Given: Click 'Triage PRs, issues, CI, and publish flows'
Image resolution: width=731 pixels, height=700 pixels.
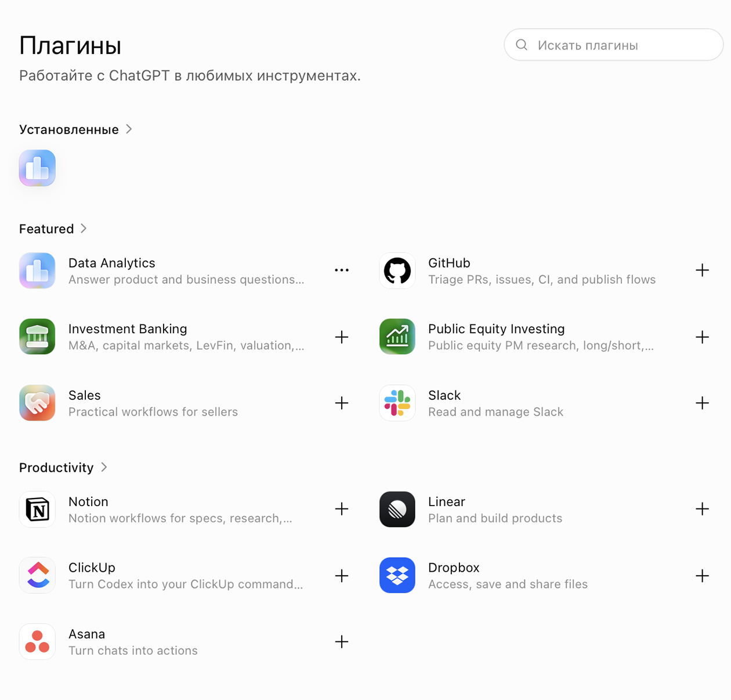Looking at the screenshot, I should coord(542,279).
